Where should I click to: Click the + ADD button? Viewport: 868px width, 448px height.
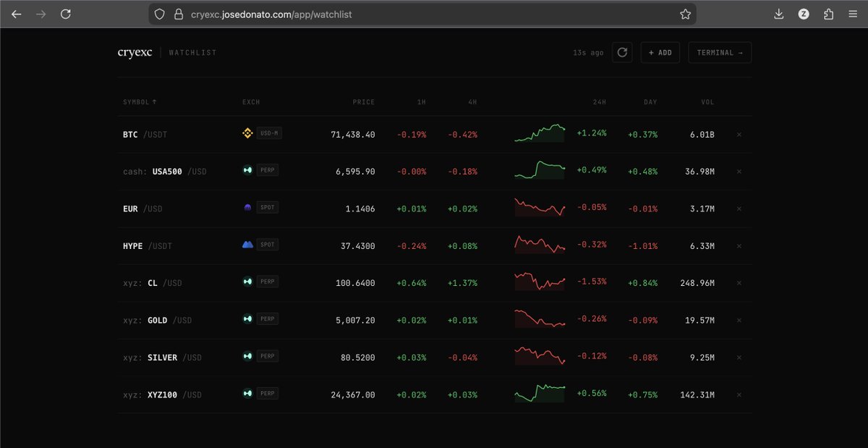click(660, 53)
